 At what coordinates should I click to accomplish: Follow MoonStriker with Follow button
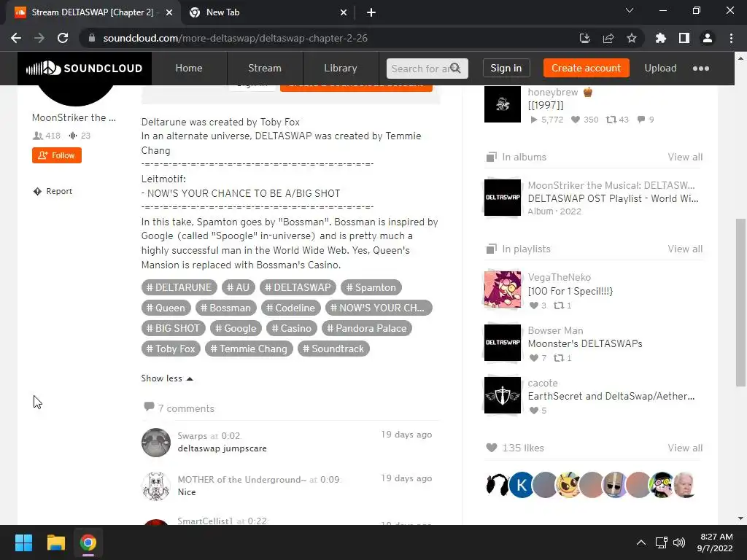[x=57, y=155]
